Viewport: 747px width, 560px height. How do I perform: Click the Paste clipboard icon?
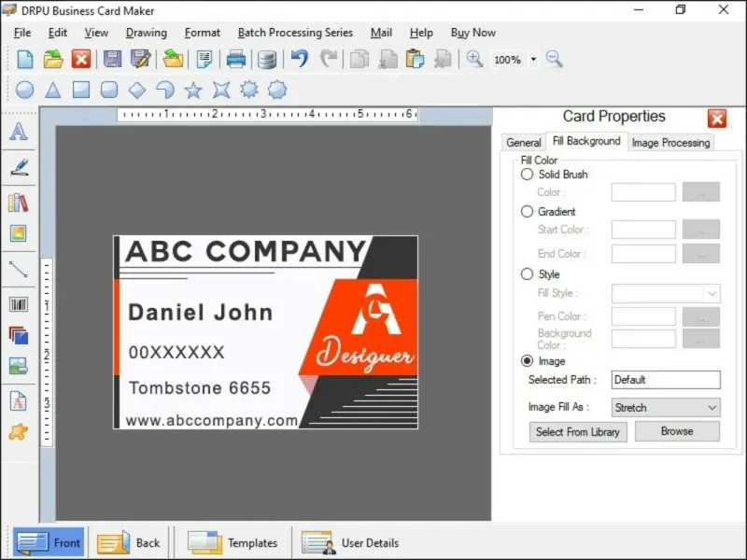(x=415, y=60)
